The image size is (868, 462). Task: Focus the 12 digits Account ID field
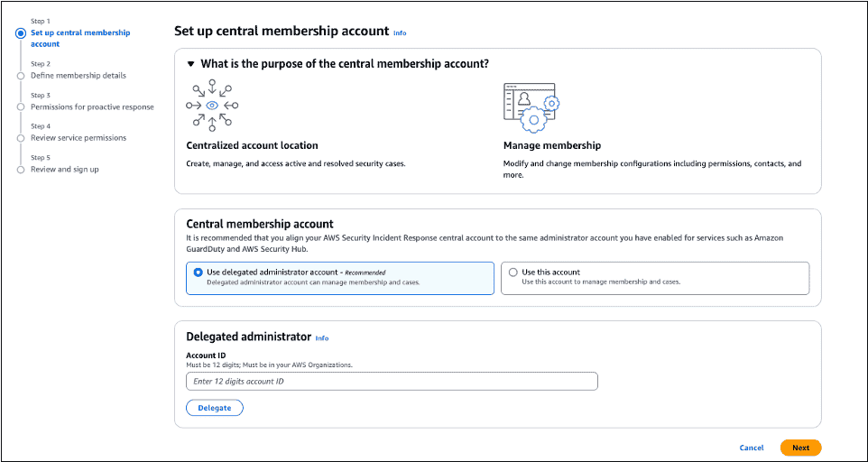[392, 382]
